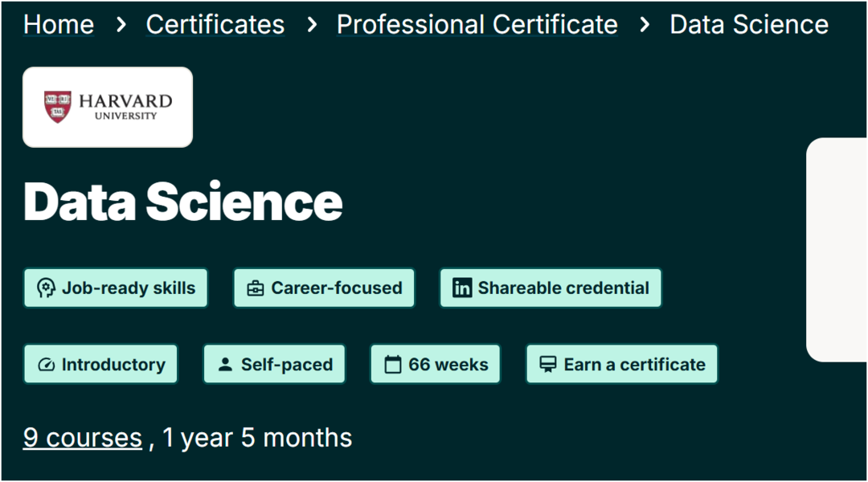The width and height of the screenshot is (868, 482).
Task: Select the Earn a certificate badge text
Action: pyautogui.click(x=634, y=365)
